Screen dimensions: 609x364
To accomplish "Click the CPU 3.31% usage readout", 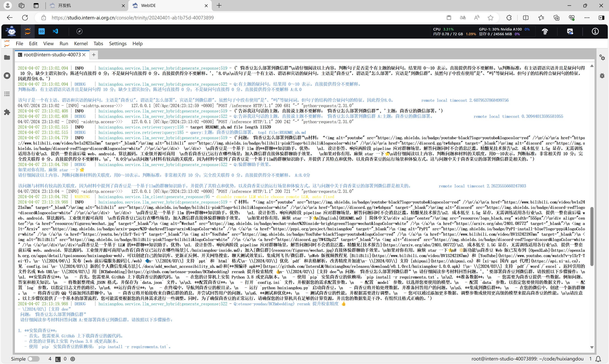I will [x=443, y=29].
